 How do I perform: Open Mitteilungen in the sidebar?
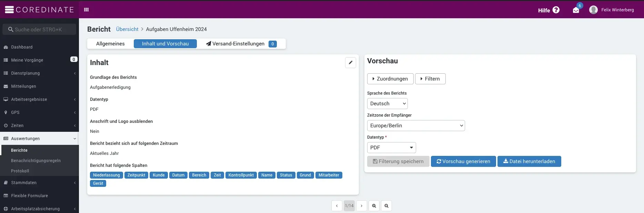(x=39, y=86)
